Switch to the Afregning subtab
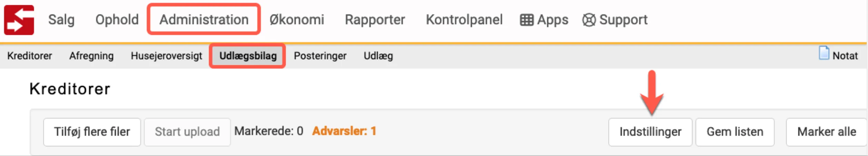The height and width of the screenshot is (156, 868). click(x=91, y=56)
